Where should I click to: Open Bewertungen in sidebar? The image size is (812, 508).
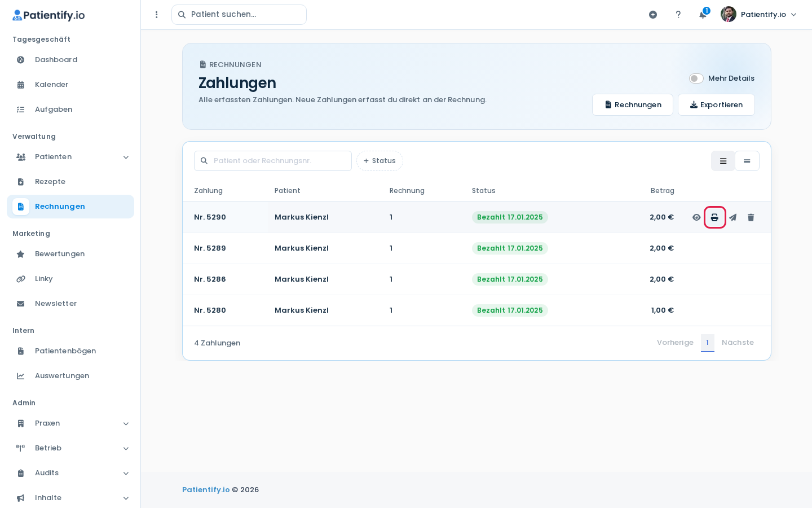tap(70, 254)
